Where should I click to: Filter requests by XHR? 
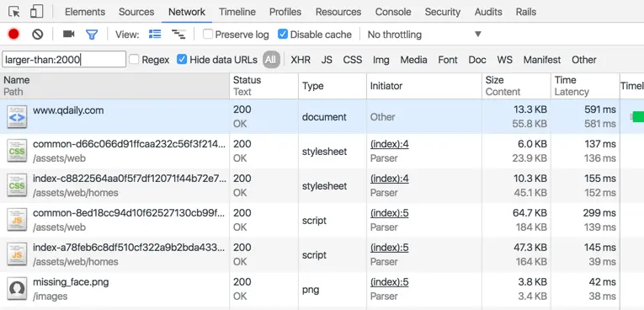(x=301, y=60)
